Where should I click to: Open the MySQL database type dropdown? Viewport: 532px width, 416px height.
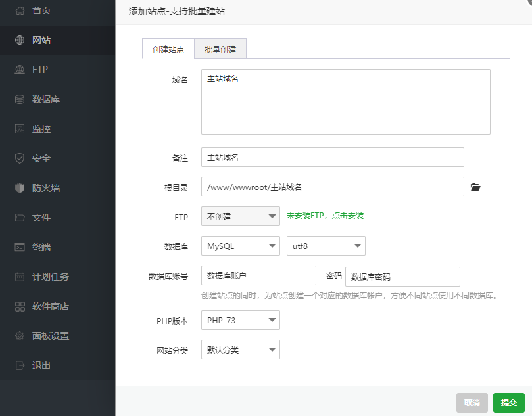point(240,246)
